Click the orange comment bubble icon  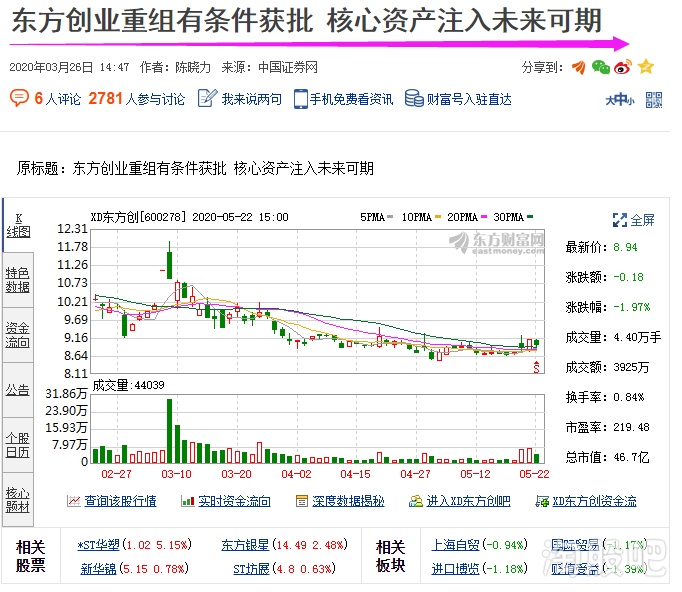click(19, 98)
